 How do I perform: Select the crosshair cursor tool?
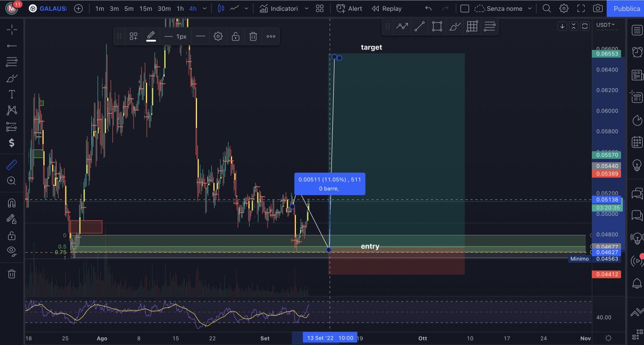pyautogui.click(x=11, y=29)
